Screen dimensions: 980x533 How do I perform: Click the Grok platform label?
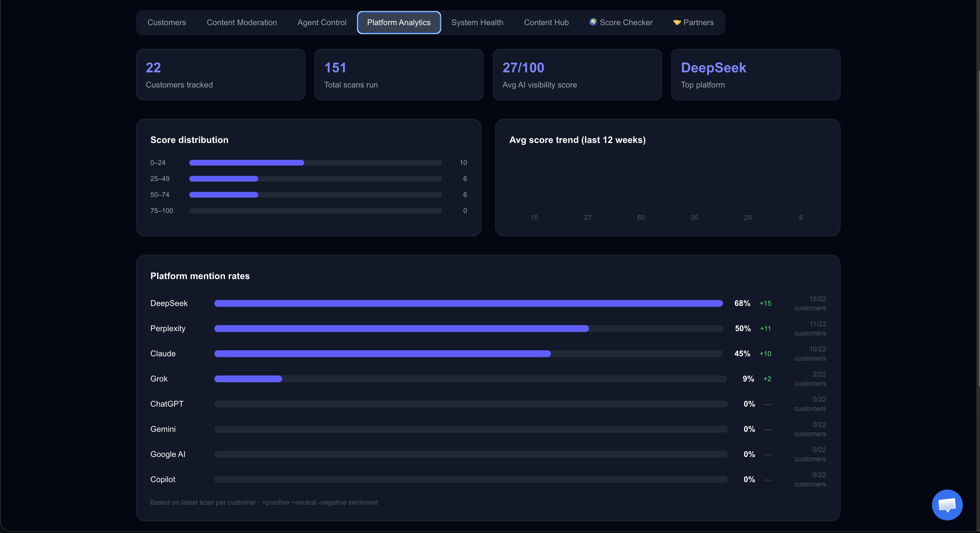[x=159, y=379]
